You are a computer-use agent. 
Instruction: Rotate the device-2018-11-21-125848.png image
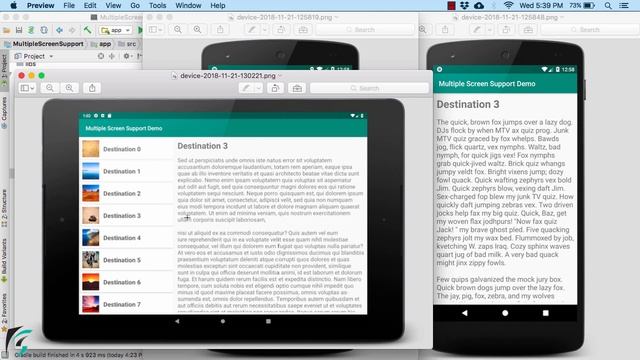click(x=506, y=30)
